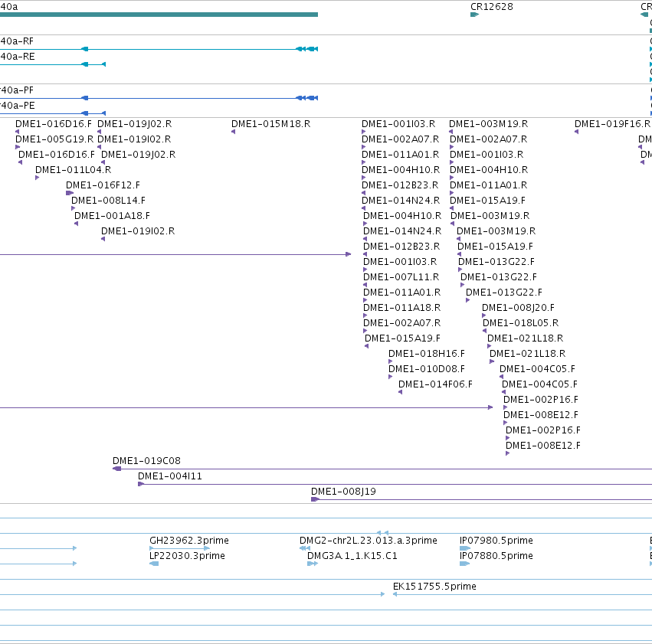Screen dimensions: 652x644
Task: Click the IP07980.5prime EST label
Action: pos(496,541)
